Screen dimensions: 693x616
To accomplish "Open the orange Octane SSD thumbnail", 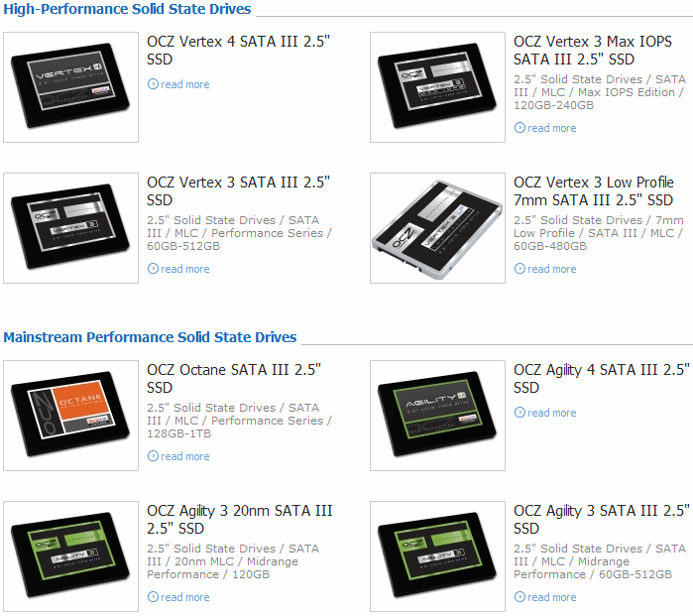I will point(70,416).
